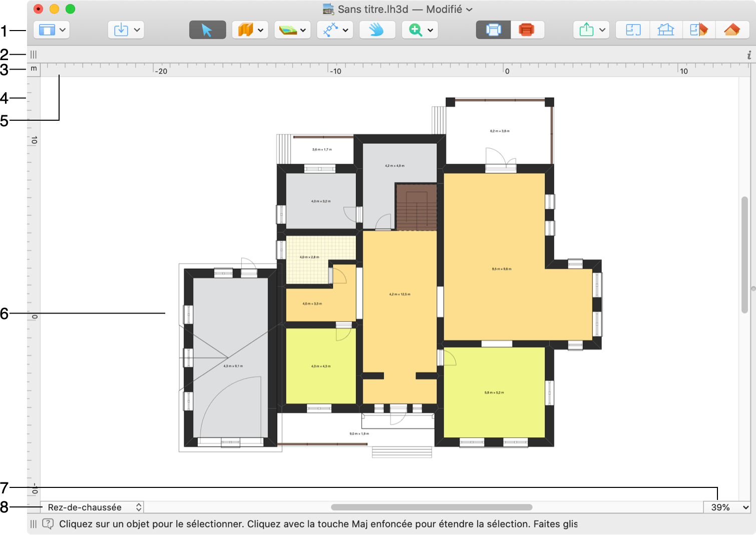Open the Floor tool chevron options

303,30
